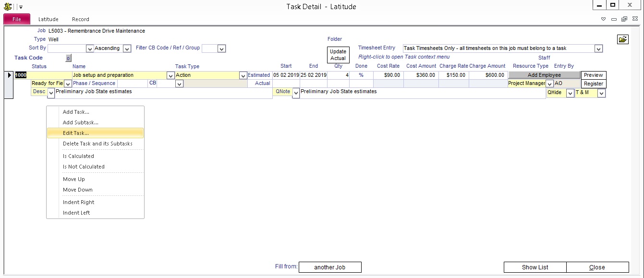The width and height of the screenshot is (644, 278).
Task: Expand the Timesheet Entry dropdown
Action: (x=598, y=48)
